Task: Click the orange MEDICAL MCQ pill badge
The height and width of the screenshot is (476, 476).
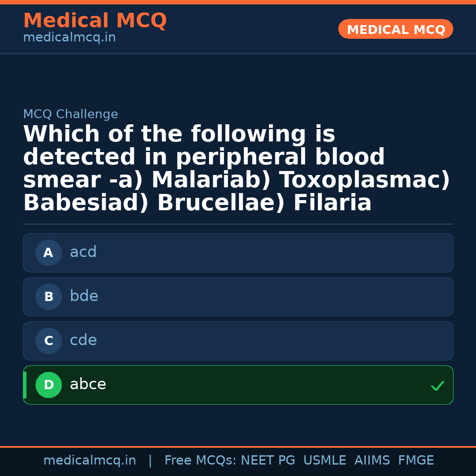Action: [x=395, y=29]
